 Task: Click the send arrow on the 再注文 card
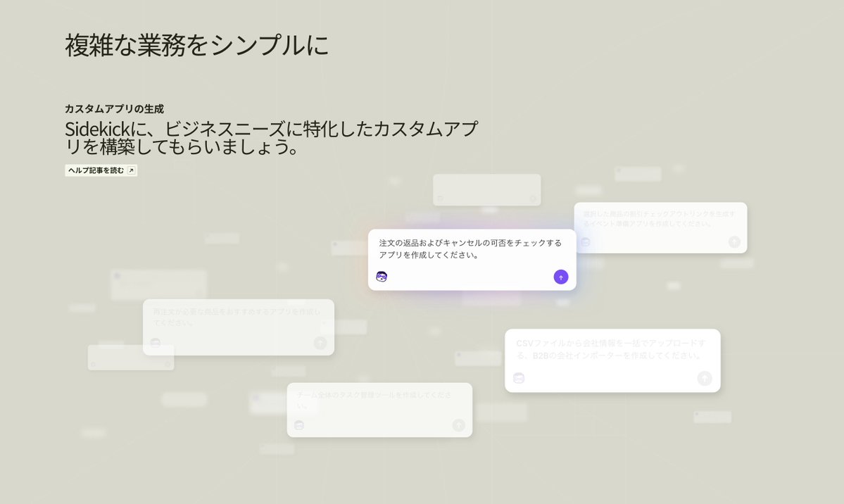click(320, 343)
